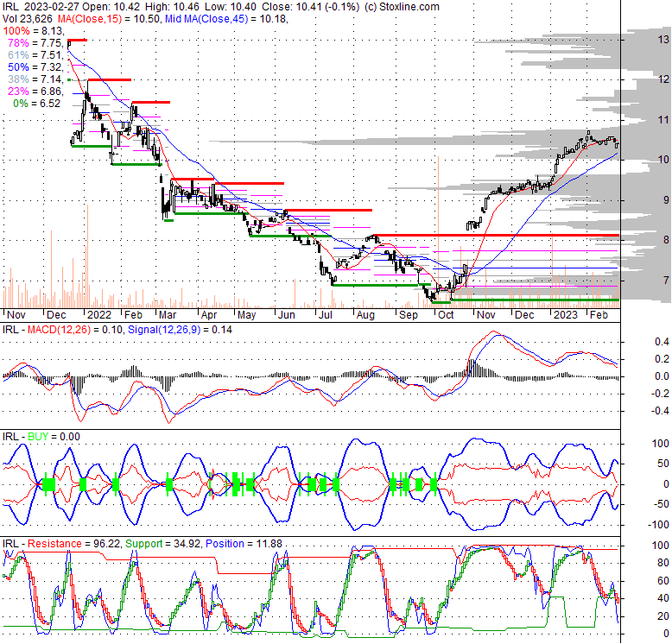Click the '100% = 8.13' Fibonacci level
This screenshot has width=672, height=644.
(x=33, y=31)
